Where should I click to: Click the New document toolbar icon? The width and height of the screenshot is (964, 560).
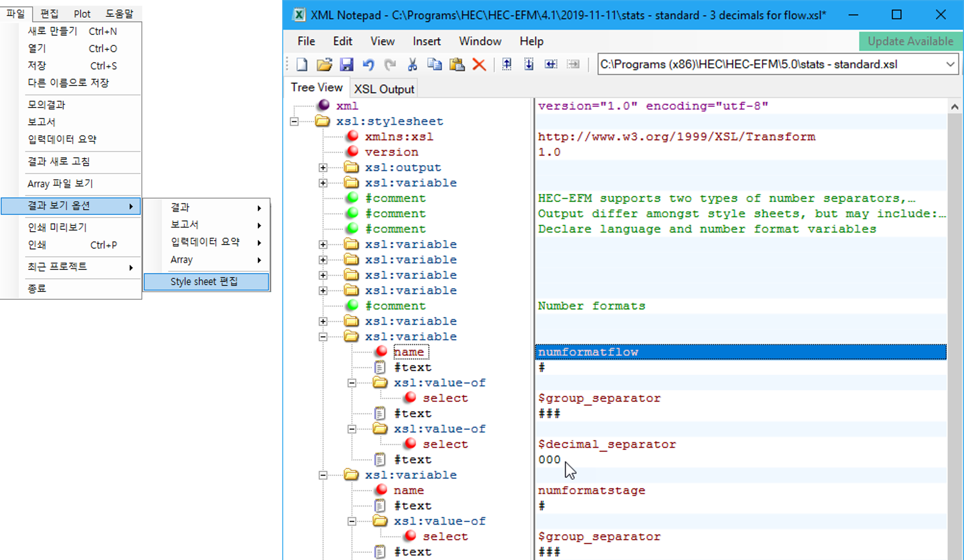pyautogui.click(x=302, y=64)
